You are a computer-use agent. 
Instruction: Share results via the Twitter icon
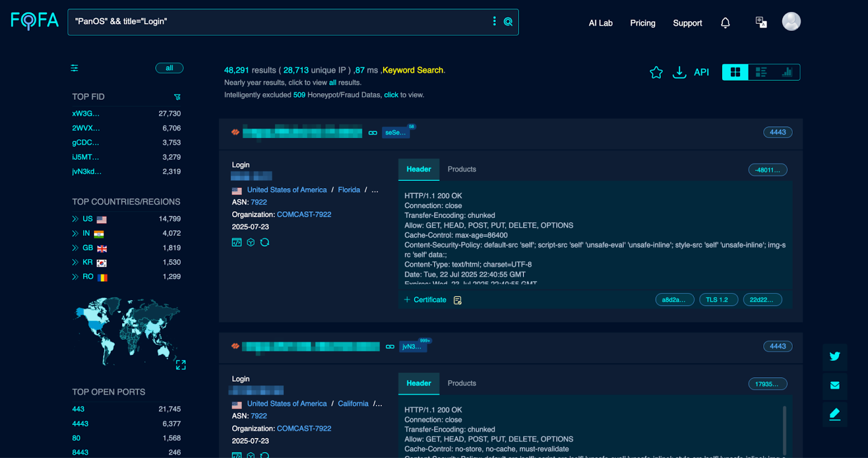pyautogui.click(x=834, y=356)
